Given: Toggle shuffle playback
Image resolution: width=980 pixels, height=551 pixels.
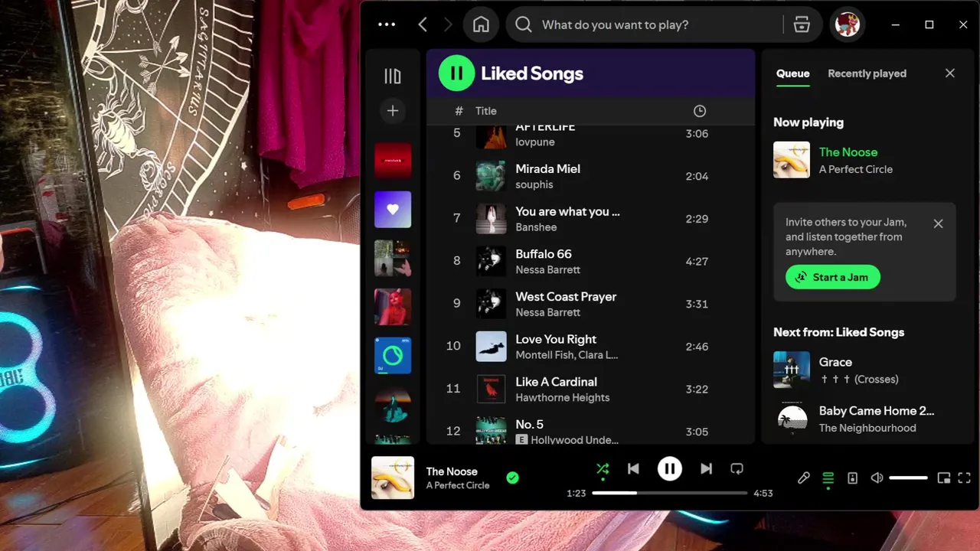Looking at the screenshot, I should [603, 469].
